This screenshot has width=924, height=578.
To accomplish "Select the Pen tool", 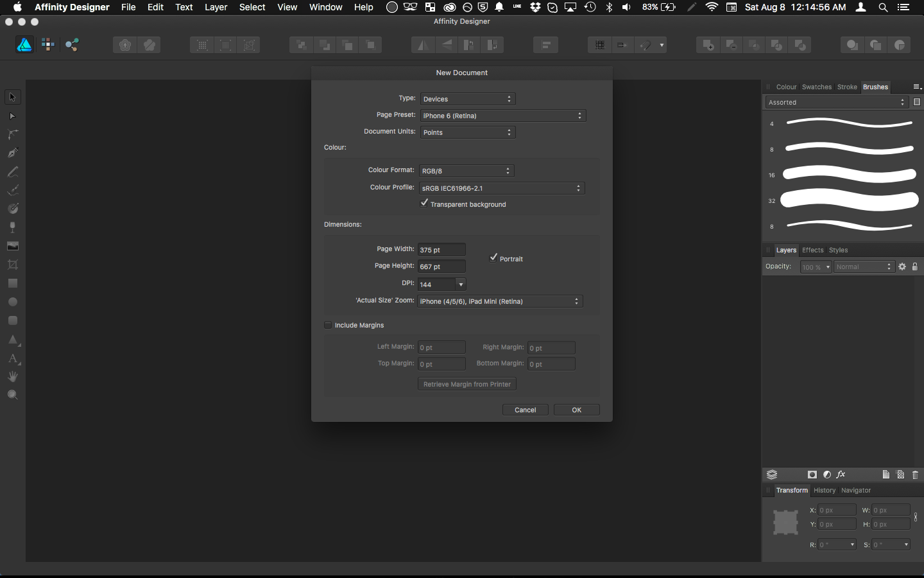I will pyautogui.click(x=12, y=153).
